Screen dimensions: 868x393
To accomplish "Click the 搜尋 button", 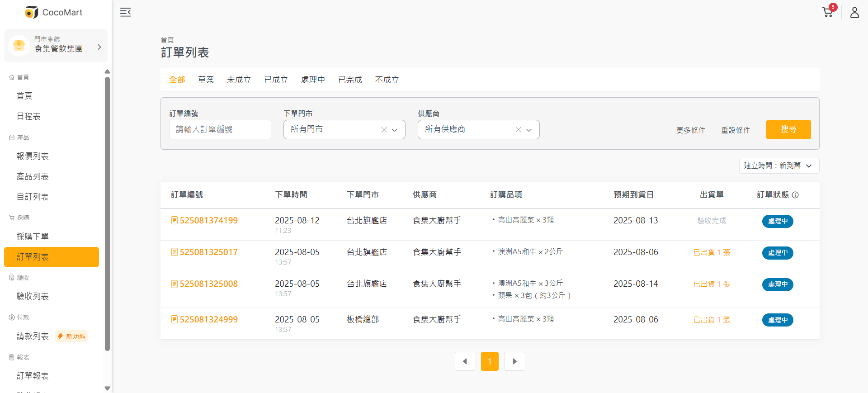I will (x=788, y=129).
